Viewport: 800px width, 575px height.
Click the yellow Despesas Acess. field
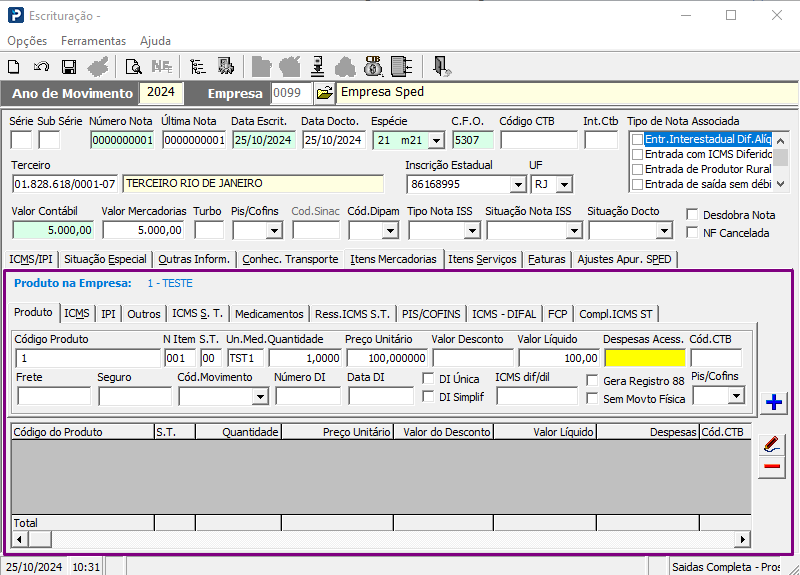point(644,358)
